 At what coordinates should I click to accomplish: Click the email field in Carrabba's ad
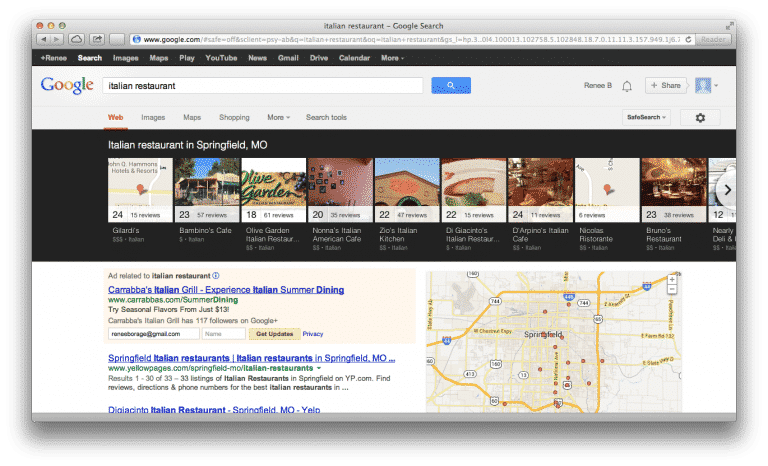point(154,334)
